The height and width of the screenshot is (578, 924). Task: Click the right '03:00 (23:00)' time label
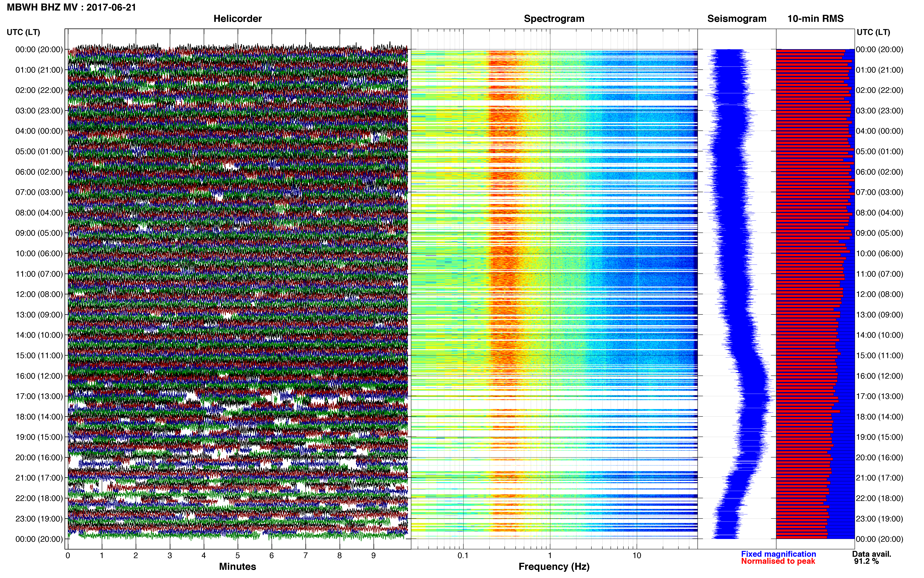tap(880, 111)
